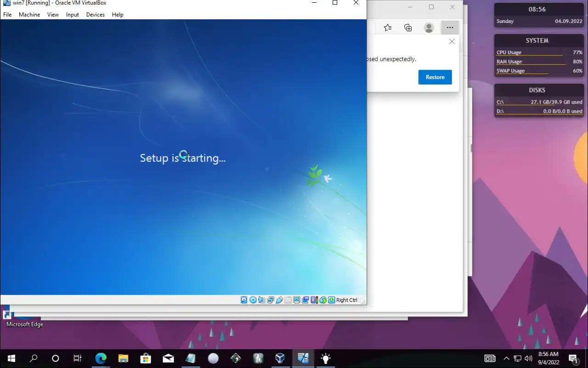This screenshot has height=368, width=588.
Task: Click the white sphere taskbar icon
Action: (x=213, y=358)
